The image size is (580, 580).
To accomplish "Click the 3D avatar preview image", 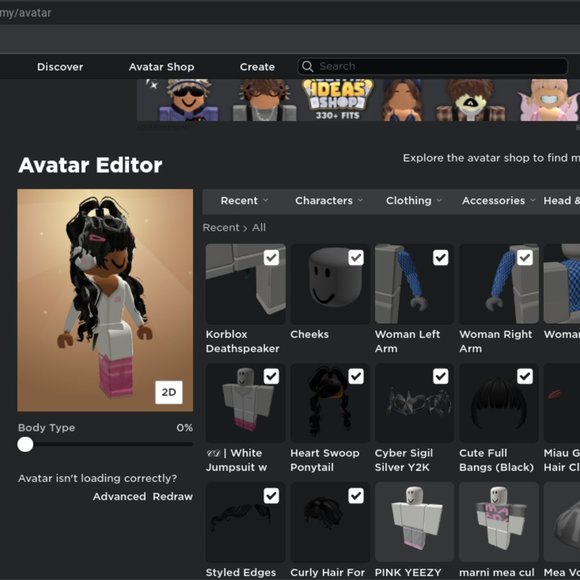I will click(105, 300).
